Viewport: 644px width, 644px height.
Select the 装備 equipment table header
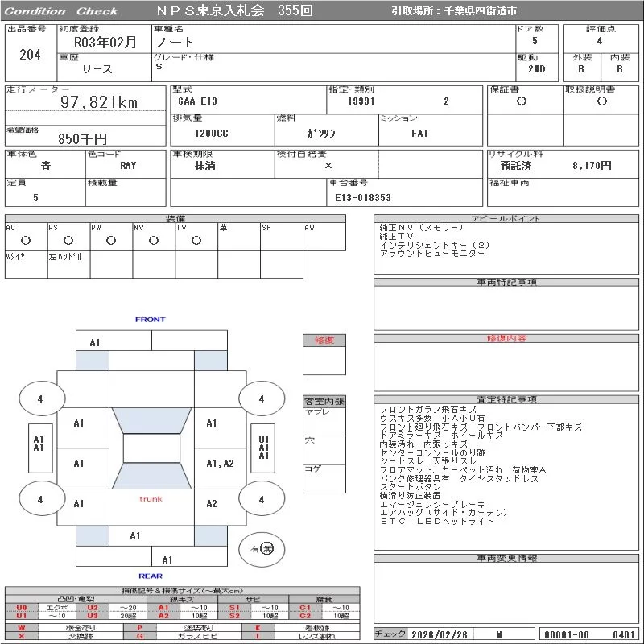pyautogui.click(x=175, y=219)
